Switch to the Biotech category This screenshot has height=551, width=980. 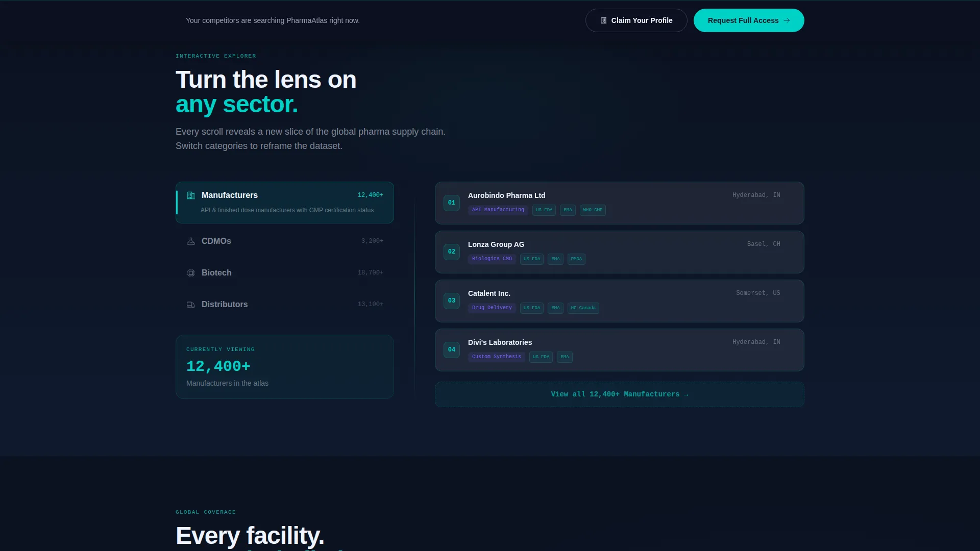pos(285,273)
